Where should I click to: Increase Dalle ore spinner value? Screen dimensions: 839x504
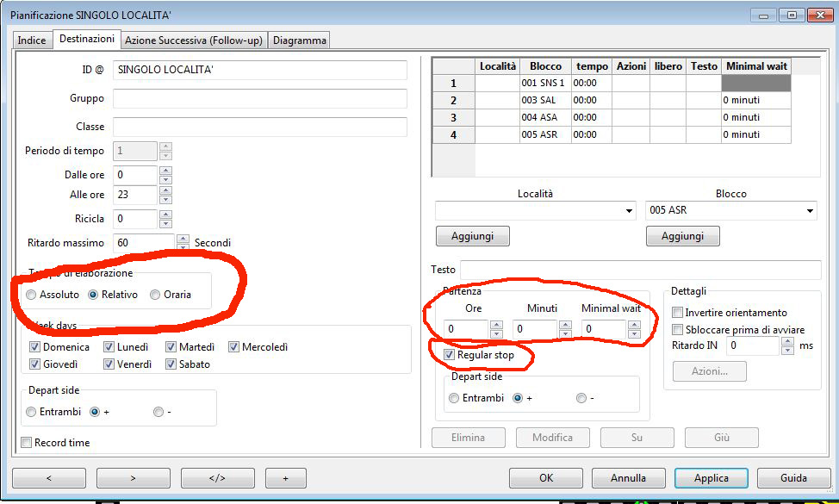165,171
